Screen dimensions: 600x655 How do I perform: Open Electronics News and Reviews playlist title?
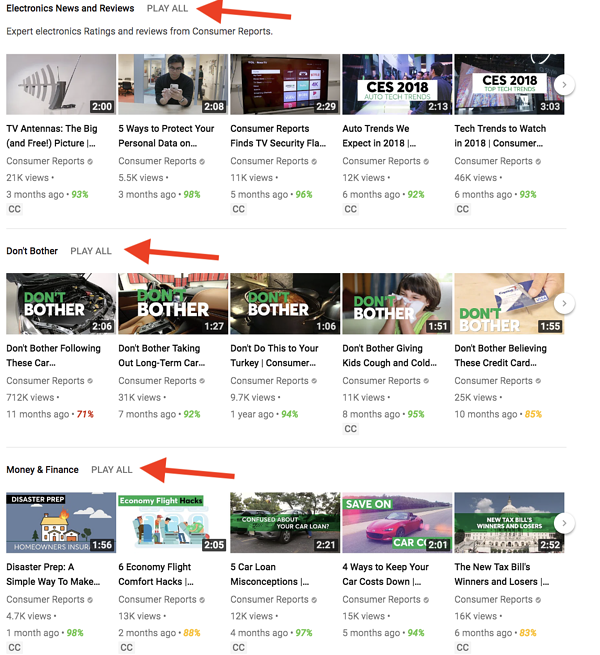coord(70,8)
